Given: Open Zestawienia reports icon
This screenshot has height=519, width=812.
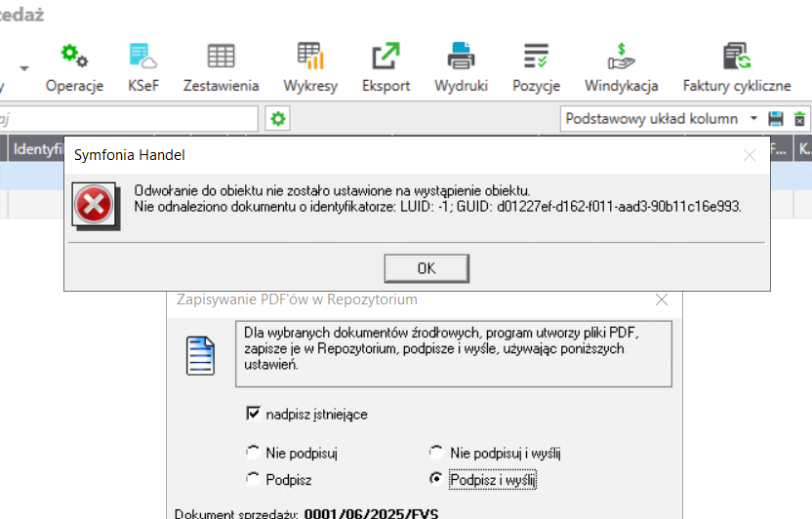Looking at the screenshot, I should 221,66.
